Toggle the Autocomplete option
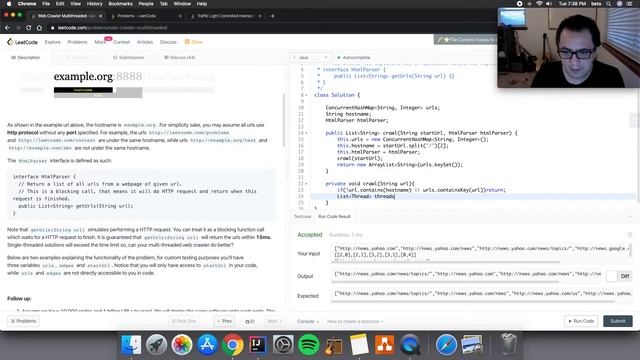Viewport: 640px width, 360px height. coord(354,58)
